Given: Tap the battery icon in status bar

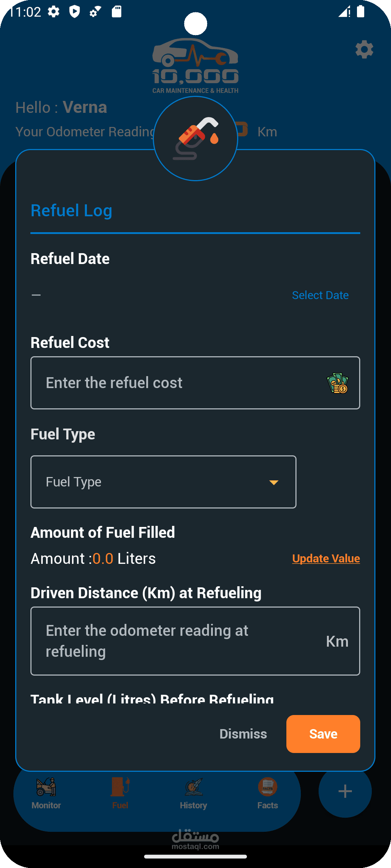Looking at the screenshot, I should (x=361, y=12).
